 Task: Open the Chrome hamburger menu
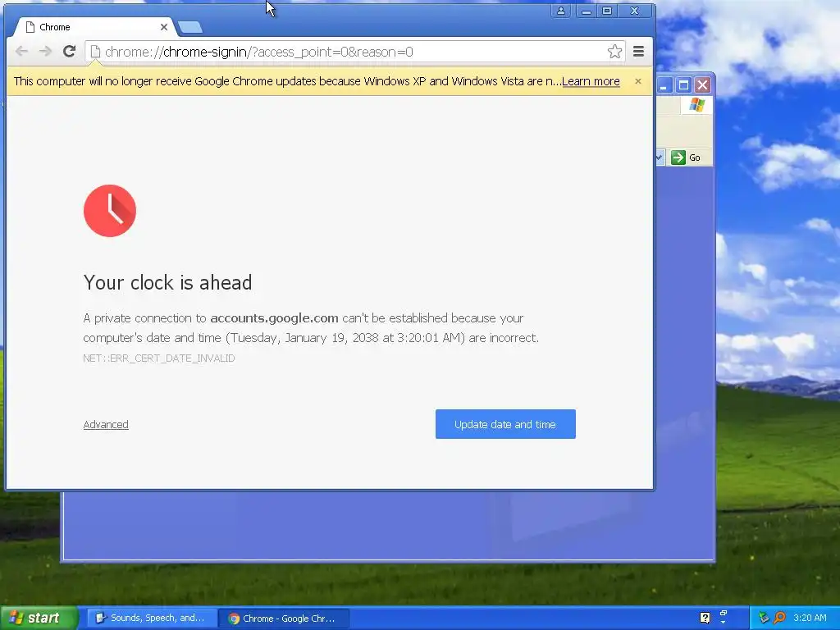[638, 52]
